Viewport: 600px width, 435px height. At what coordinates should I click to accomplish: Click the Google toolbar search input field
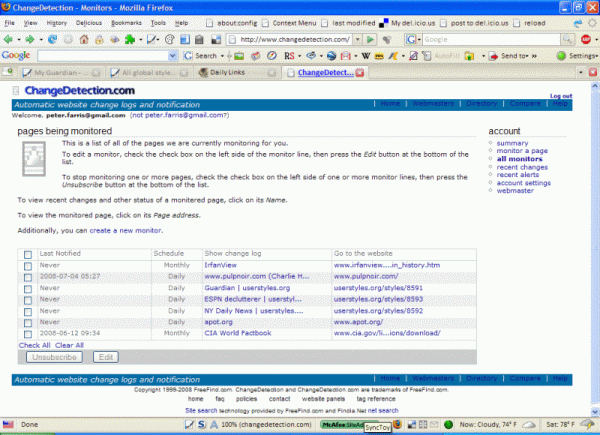tap(103, 56)
